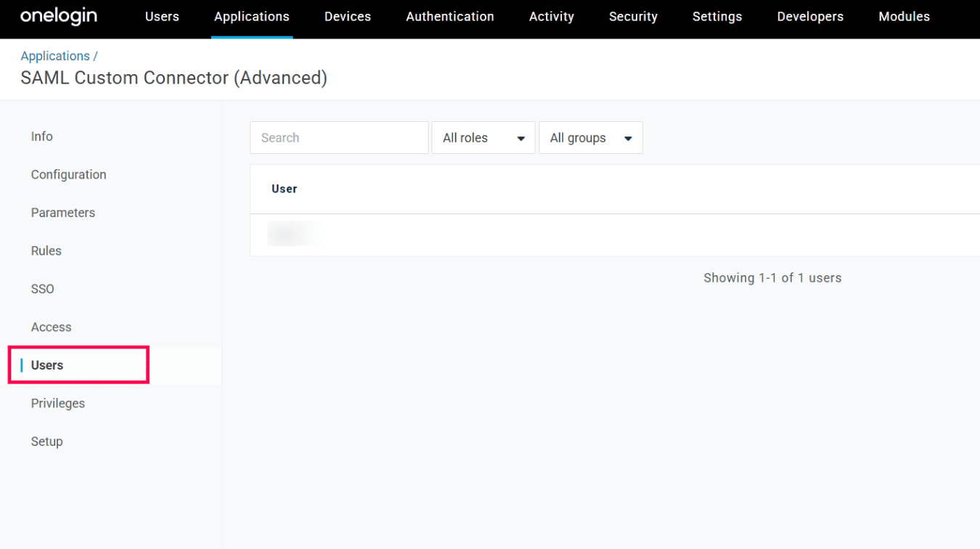Open the Authentication navigation menu
The width and height of the screenshot is (980, 549).
click(450, 16)
